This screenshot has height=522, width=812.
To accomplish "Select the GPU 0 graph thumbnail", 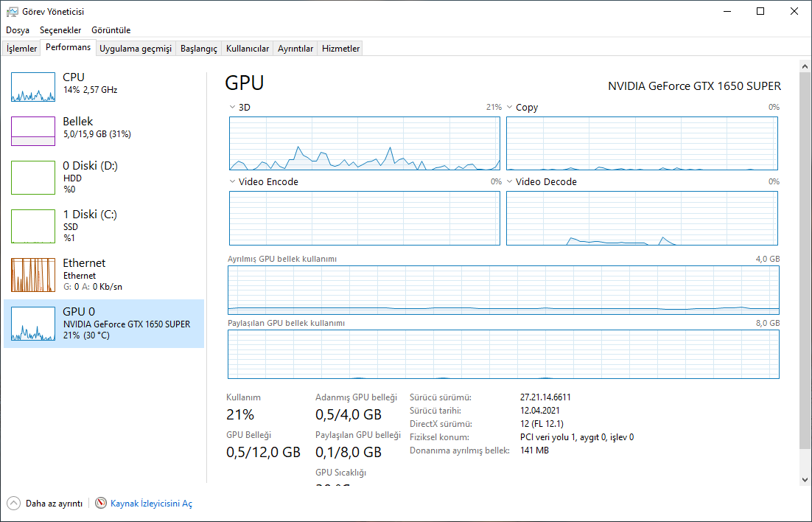I will point(33,324).
